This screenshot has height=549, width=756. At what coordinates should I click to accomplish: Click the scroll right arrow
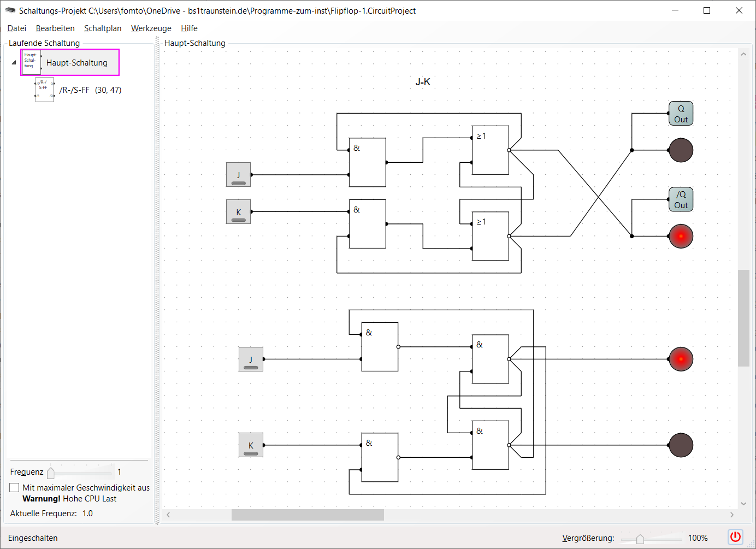click(732, 515)
